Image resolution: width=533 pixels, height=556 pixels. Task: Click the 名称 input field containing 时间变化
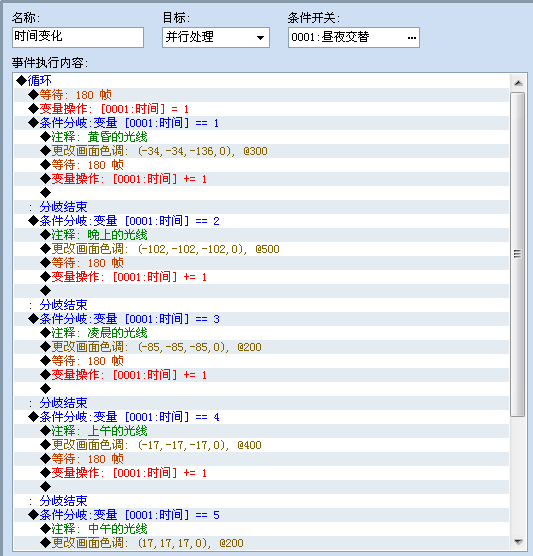pyautogui.click(x=78, y=37)
